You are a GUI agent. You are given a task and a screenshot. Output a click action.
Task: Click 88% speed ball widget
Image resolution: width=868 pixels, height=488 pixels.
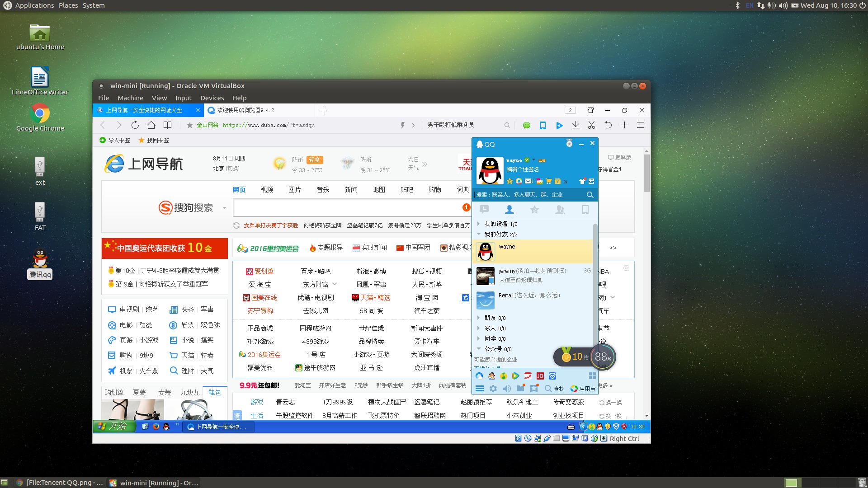603,357
